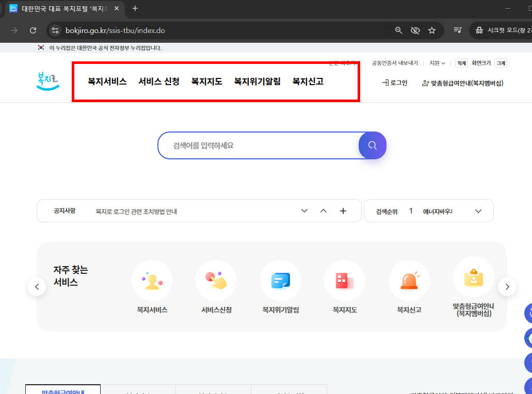Select 복지신고 in the navigation bar
Image resolution: width=532 pixels, height=394 pixels.
click(308, 81)
